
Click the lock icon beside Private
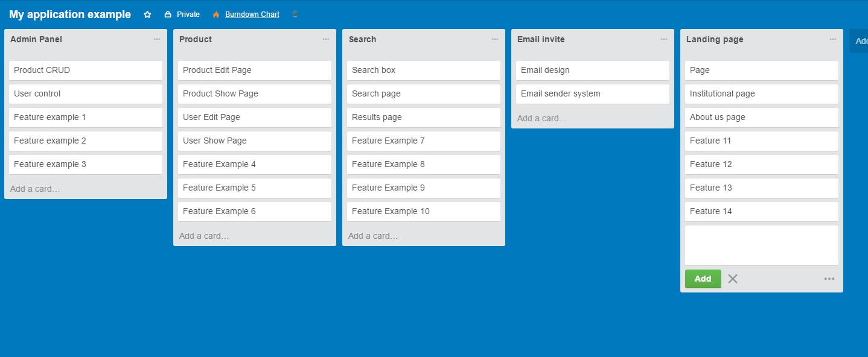168,14
